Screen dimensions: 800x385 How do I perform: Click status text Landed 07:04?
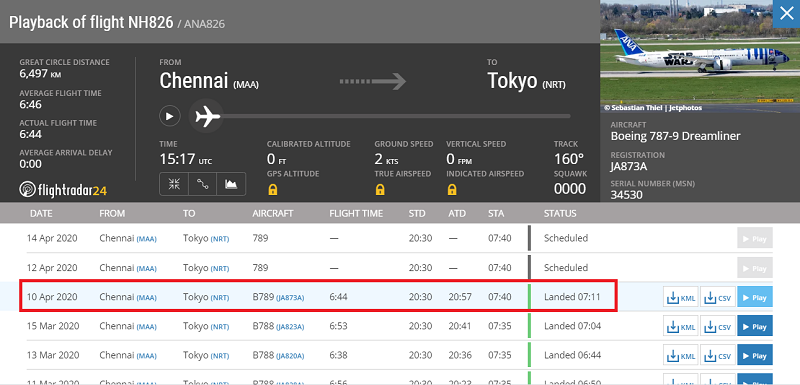572,326
